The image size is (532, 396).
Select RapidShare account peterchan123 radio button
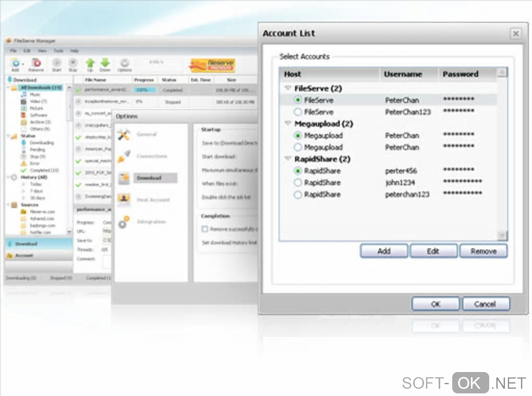click(297, 195)
